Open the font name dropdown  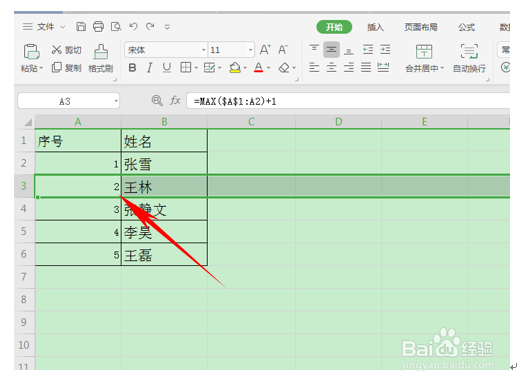pos(204,50)
